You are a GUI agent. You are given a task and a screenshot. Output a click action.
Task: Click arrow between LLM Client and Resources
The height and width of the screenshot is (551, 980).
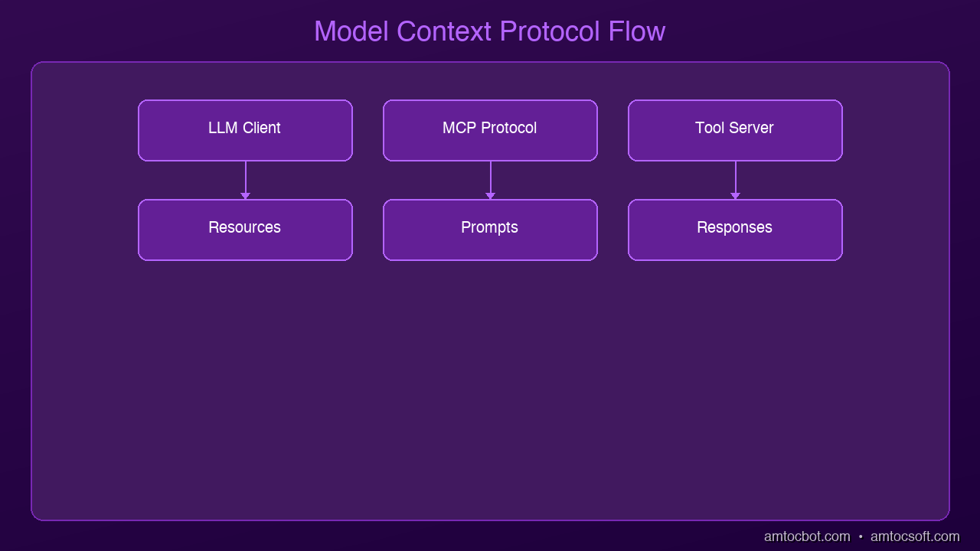pos(245,180)
